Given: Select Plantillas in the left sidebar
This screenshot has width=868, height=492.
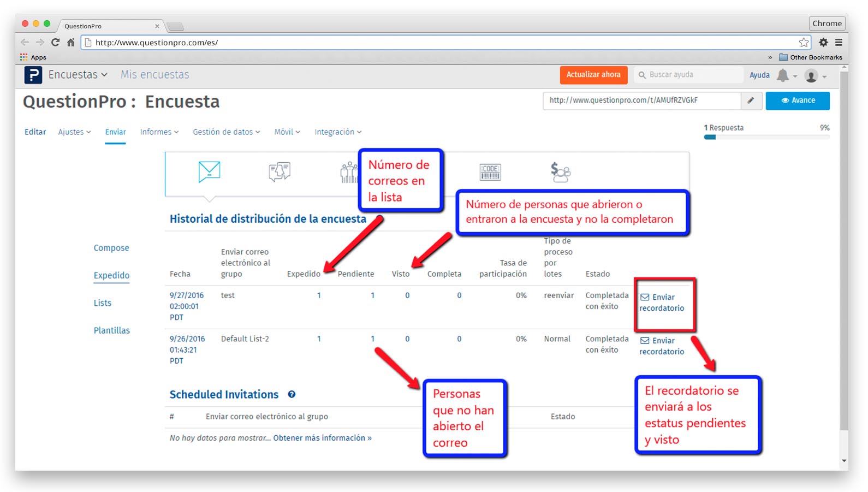Looking at the screenshot, I should point(112,330).
